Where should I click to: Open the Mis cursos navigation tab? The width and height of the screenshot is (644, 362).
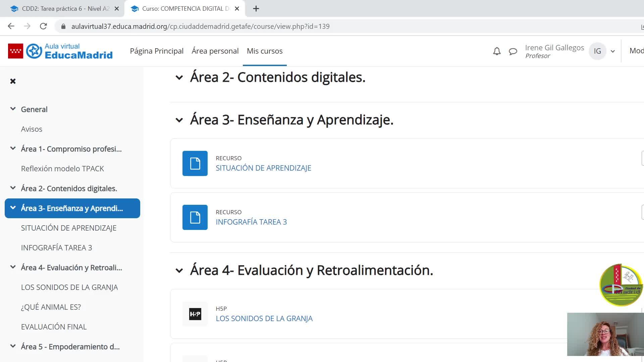(x=265, y=51)
